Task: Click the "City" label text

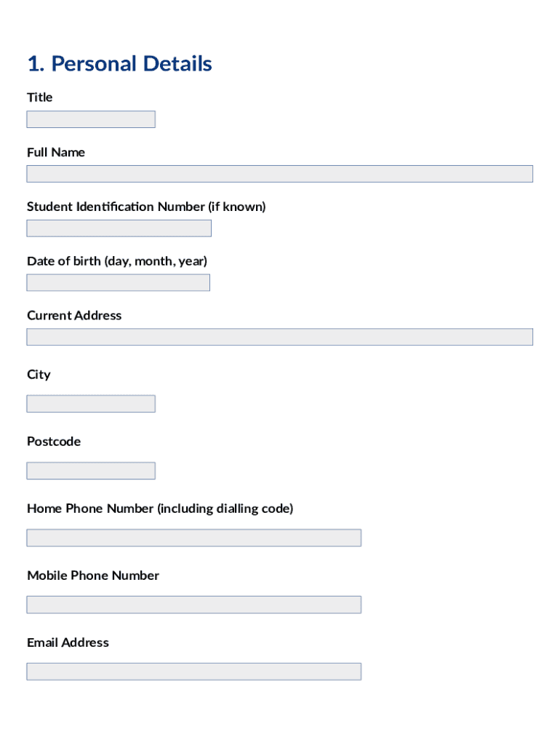Action: click(39, 375)
